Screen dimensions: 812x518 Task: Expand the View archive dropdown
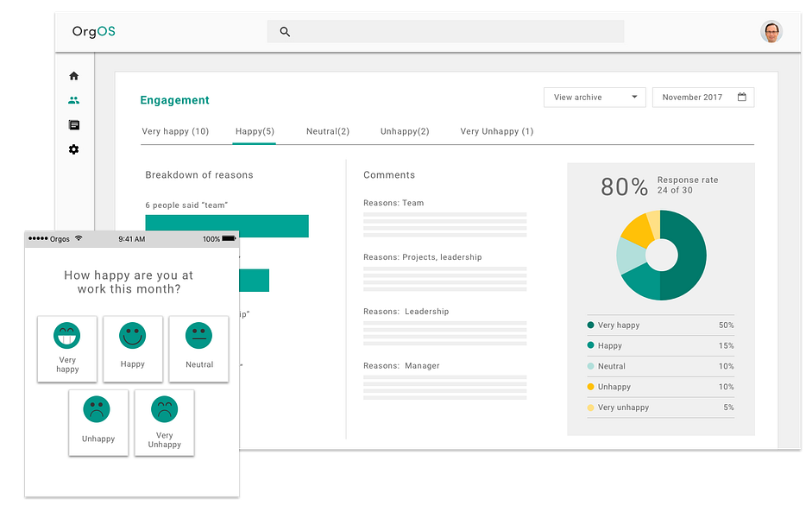pyautogui.click(x=595, y=98)
